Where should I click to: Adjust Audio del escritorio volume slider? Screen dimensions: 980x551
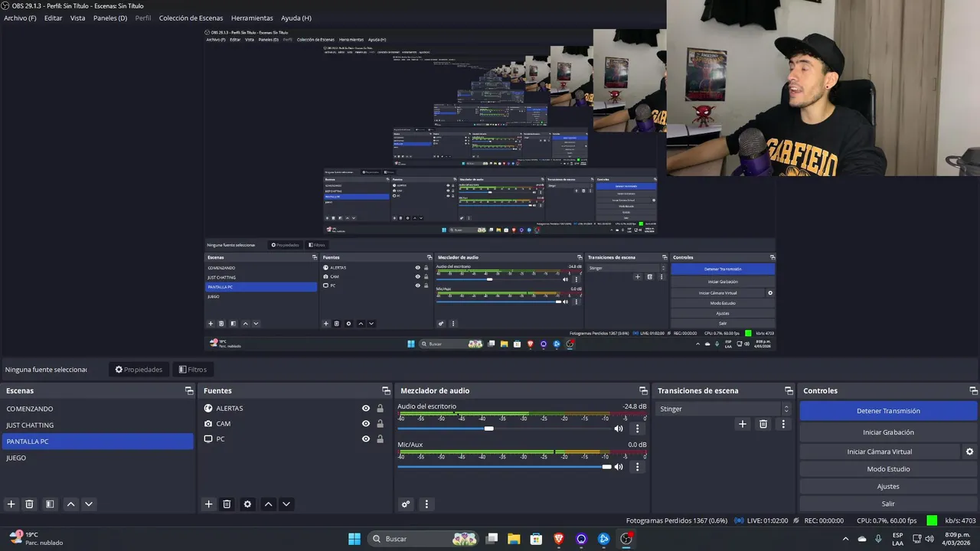tap(504, 429)
